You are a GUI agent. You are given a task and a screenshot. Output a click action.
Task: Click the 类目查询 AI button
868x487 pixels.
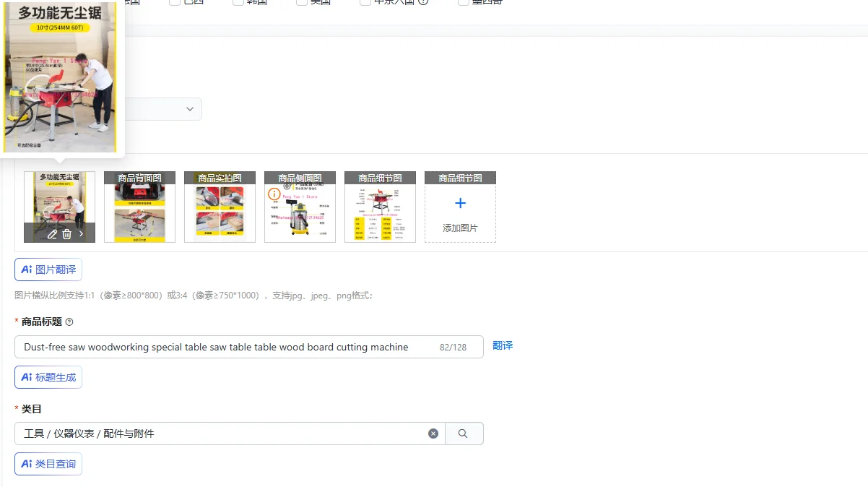point(48,464)
